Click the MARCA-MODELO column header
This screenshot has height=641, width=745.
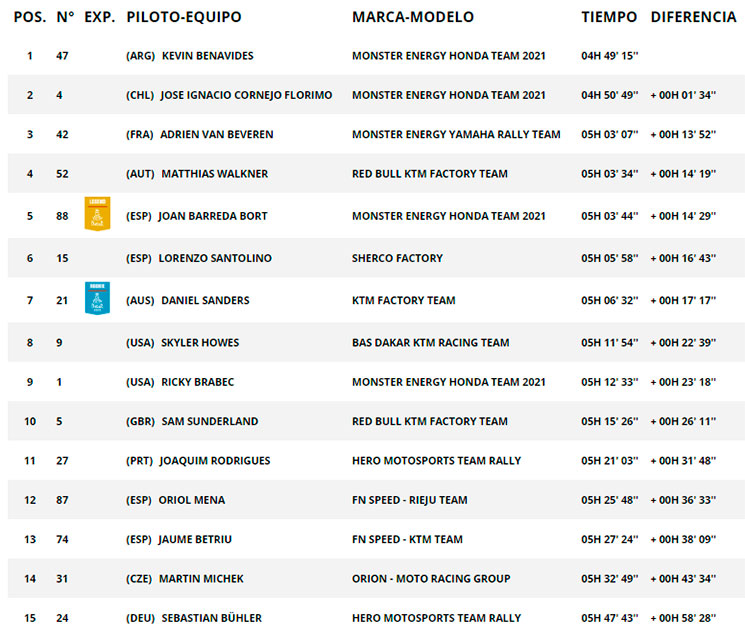413,17
